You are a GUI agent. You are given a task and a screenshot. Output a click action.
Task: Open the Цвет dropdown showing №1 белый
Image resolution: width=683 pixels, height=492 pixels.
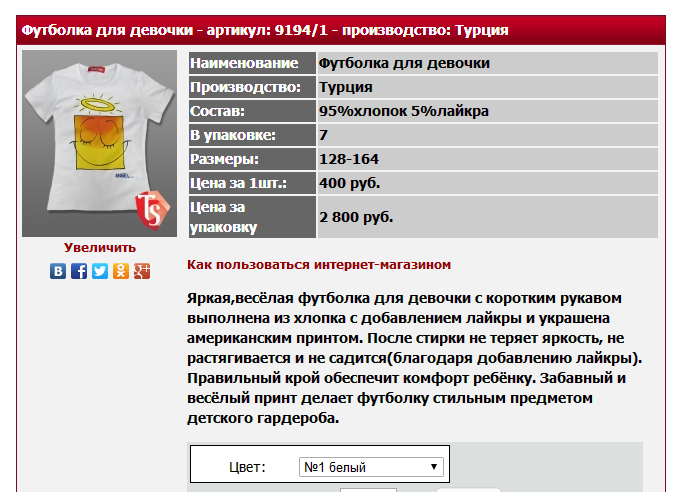point(371,467)
